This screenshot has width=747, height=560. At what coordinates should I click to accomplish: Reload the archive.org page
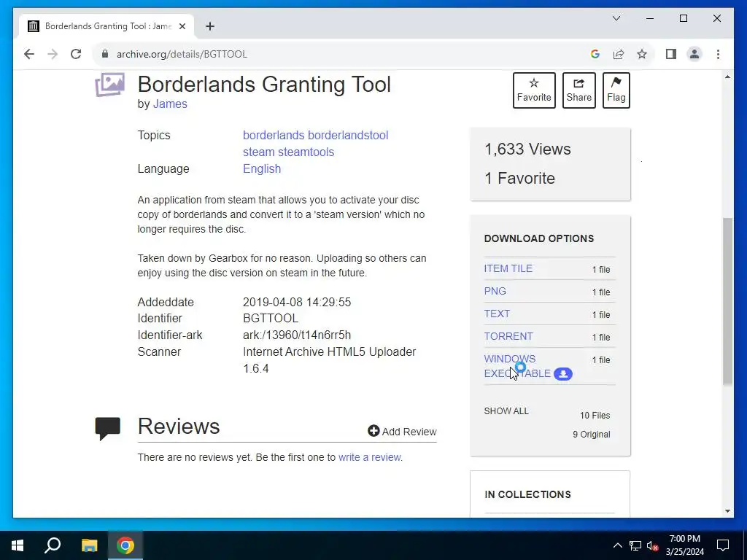[76, 54]
